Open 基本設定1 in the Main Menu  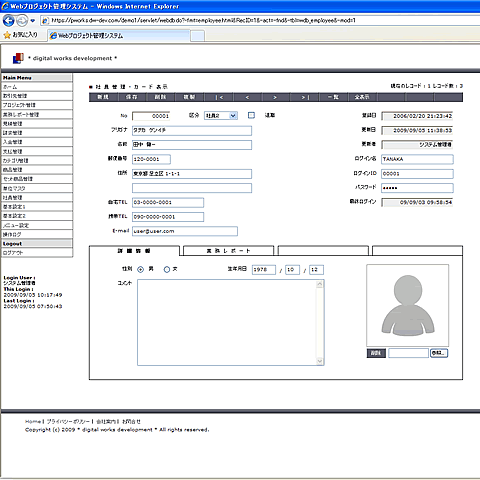click(37, 207)
